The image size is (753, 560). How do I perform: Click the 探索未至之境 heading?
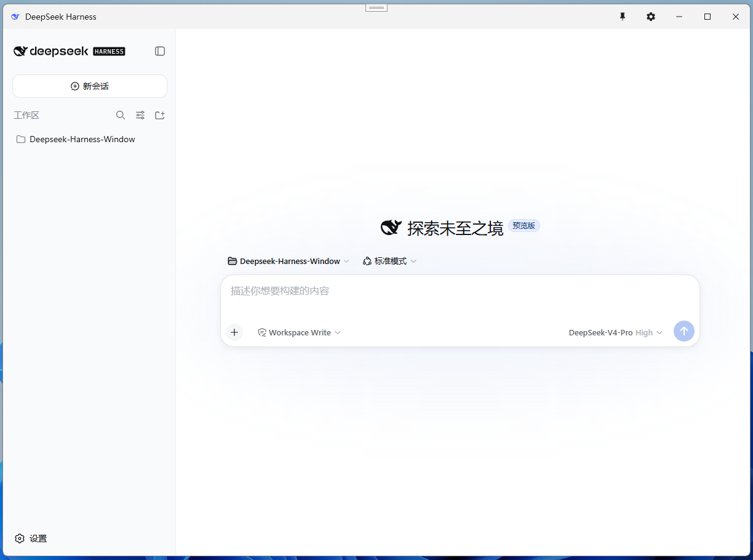tap(455, 228)
